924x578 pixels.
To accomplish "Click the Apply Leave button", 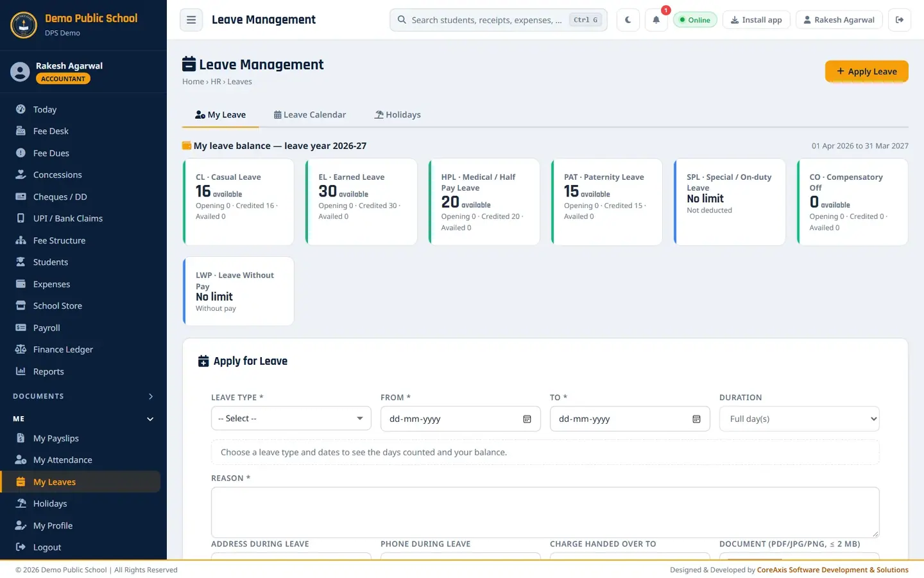I will click(866, 71).
